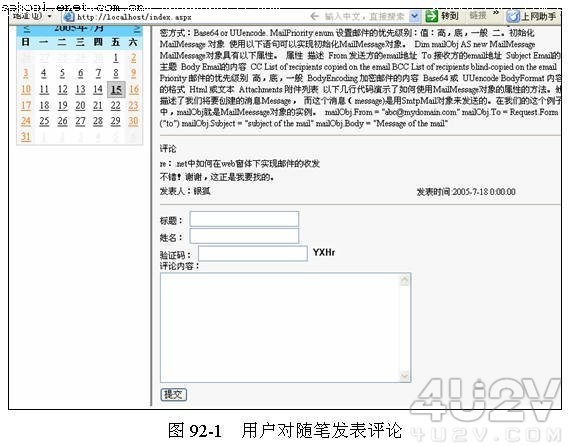Viewport: 572px width, 446px height.
Task: Select day 19 in calendar
Action: coord(62,106)
